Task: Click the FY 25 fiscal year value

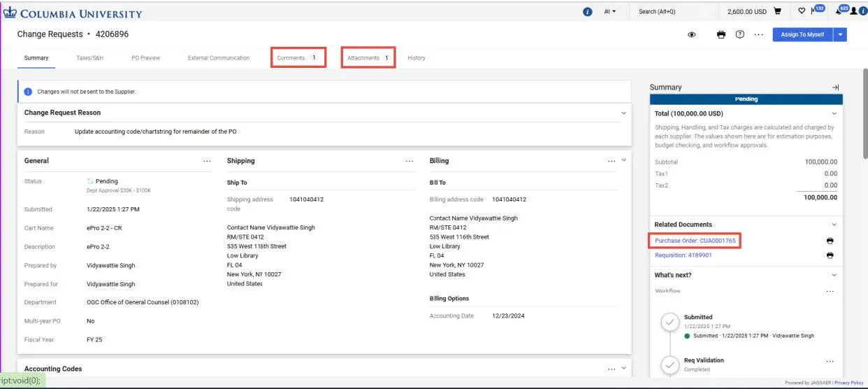Action: (95, 340)
